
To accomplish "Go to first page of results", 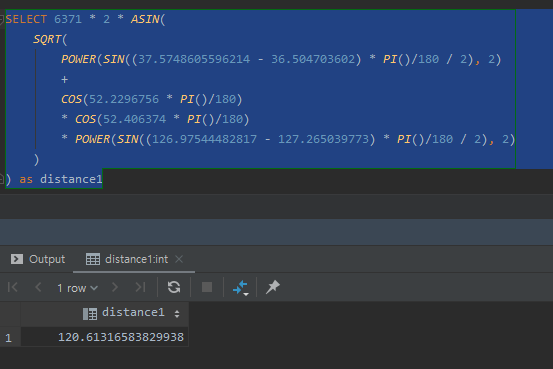I will coord(13,287).
